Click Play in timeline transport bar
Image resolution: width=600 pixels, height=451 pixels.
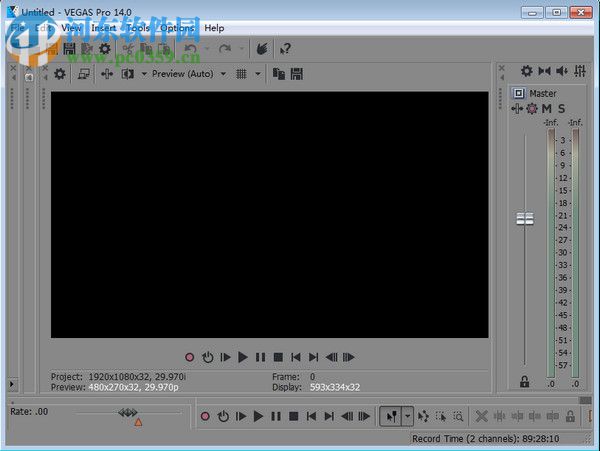[258, 416]
